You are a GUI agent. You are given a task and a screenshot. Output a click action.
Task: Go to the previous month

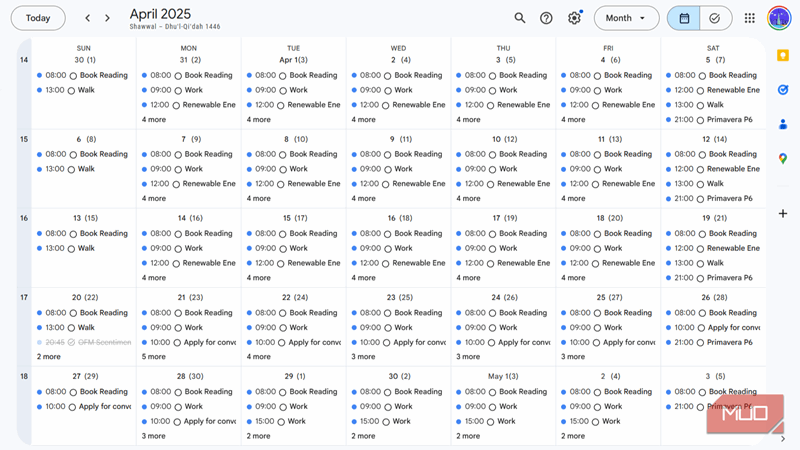coord(88,18)
